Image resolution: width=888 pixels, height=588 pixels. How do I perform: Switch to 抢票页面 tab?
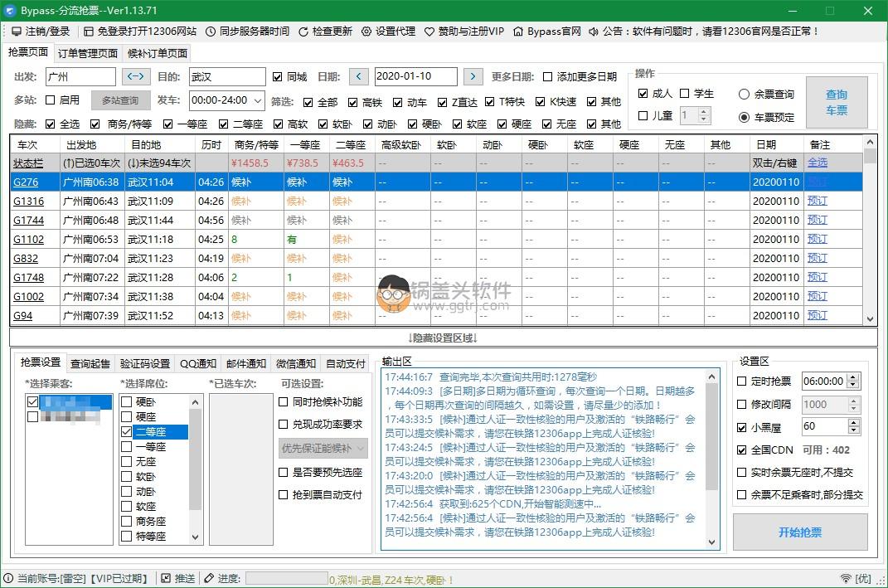click(x=27, y=52)
